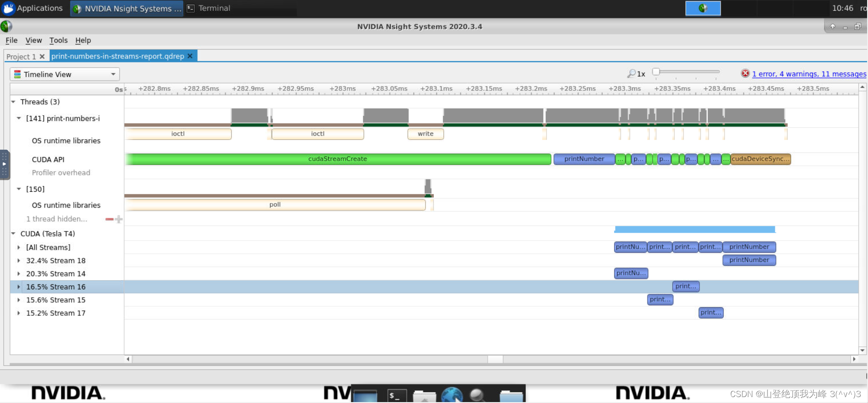Select Profiler overhead row label
This screenshot has height=403, width=868.
click(61, 173)
